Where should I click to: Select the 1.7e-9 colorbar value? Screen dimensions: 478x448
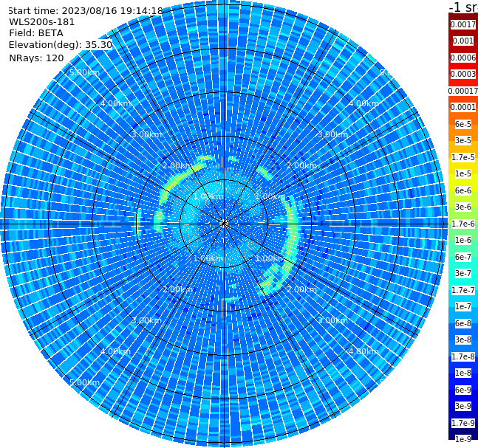(463, 423)
